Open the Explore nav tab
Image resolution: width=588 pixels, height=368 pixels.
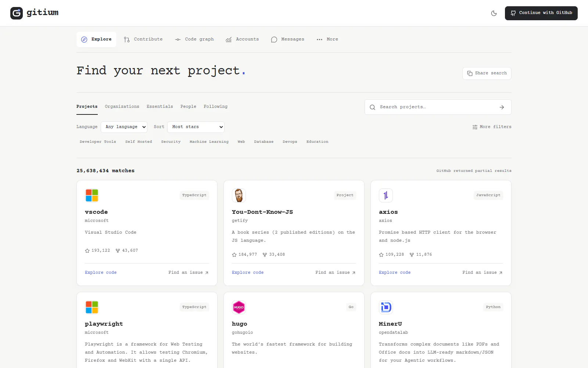[x=96, y=39]
